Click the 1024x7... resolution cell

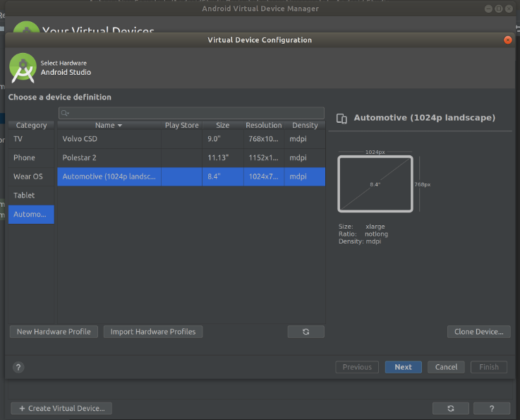pyautogui.click(x=264, y=176)
